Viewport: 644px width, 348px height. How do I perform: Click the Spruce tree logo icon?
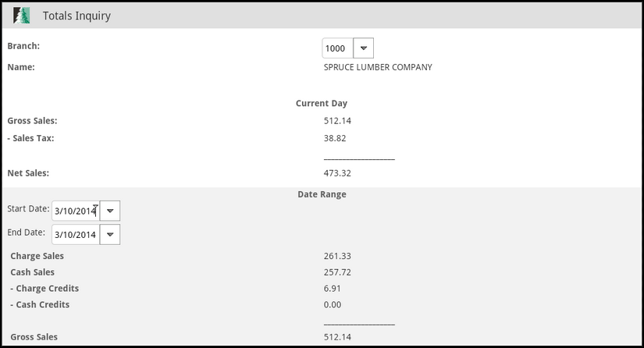[21, 16]
